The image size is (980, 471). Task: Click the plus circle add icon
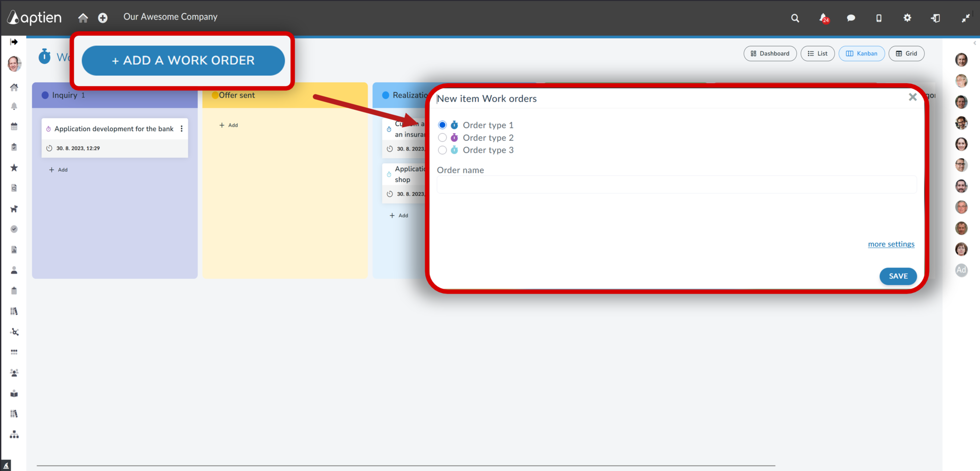point(103,18)
